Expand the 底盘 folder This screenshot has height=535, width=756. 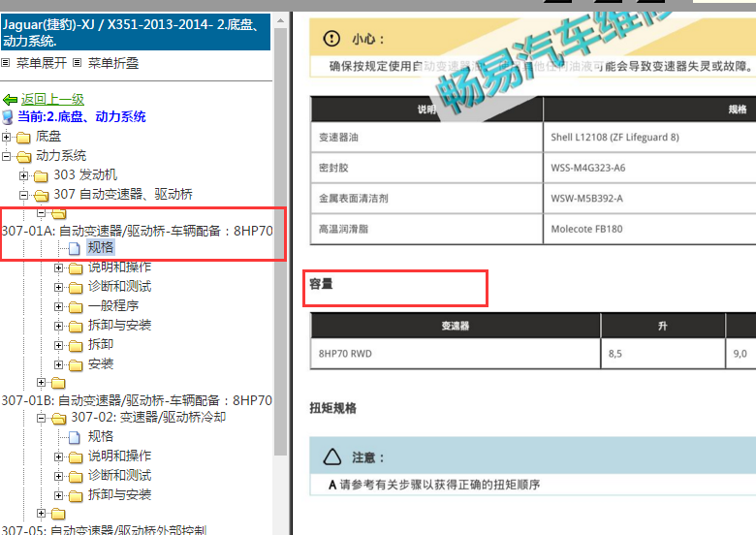click(x=6, y=137)
